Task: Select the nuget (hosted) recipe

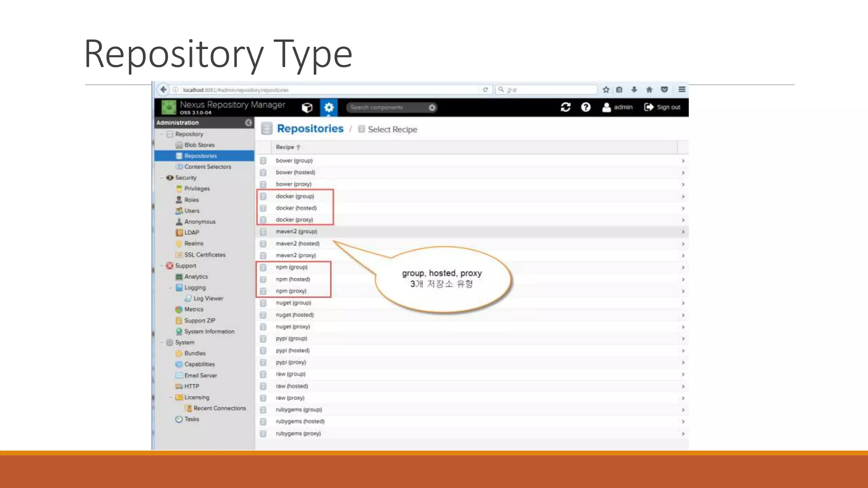Action: (472, 315)
